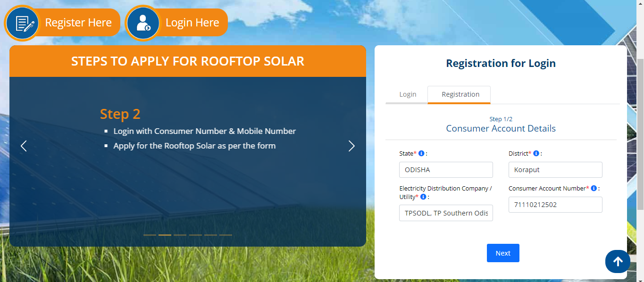
Task: Open the info tooltip beside District
Action: (x=536, y=153)
